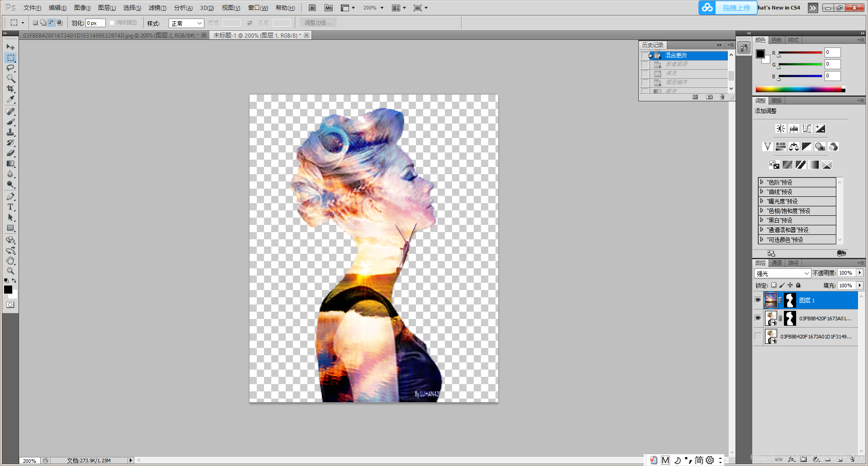Show the bottom hidden 03FB8B420F layer
This screenshot has width=868, height=466.
[758, 336]
